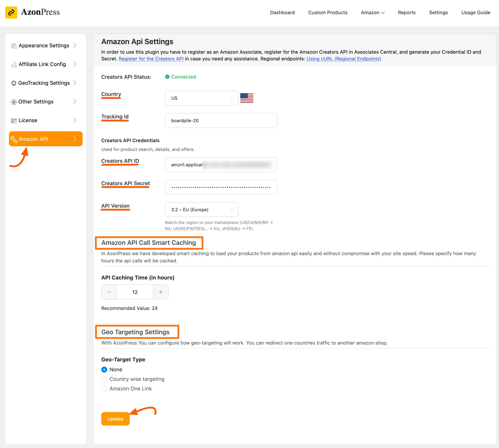Expand Other Settings chevron arrow
This screenshot has height=448, width=499.
75,102
